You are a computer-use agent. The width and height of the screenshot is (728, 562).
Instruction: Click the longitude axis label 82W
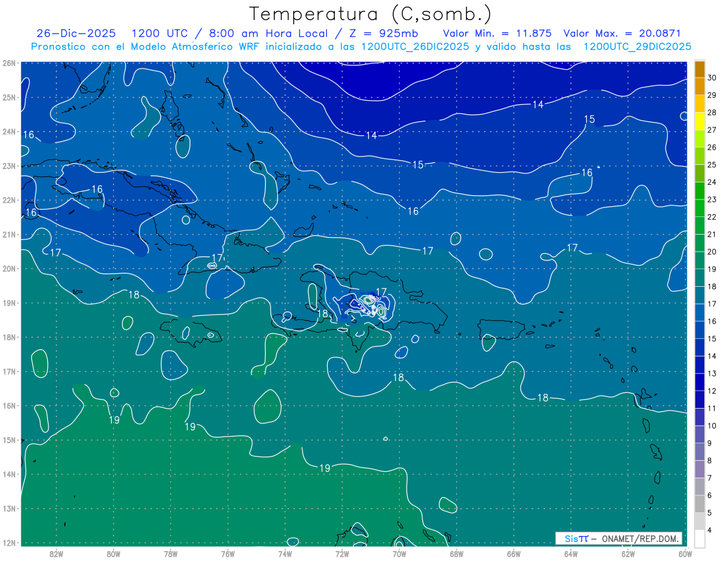pos(56,554)
